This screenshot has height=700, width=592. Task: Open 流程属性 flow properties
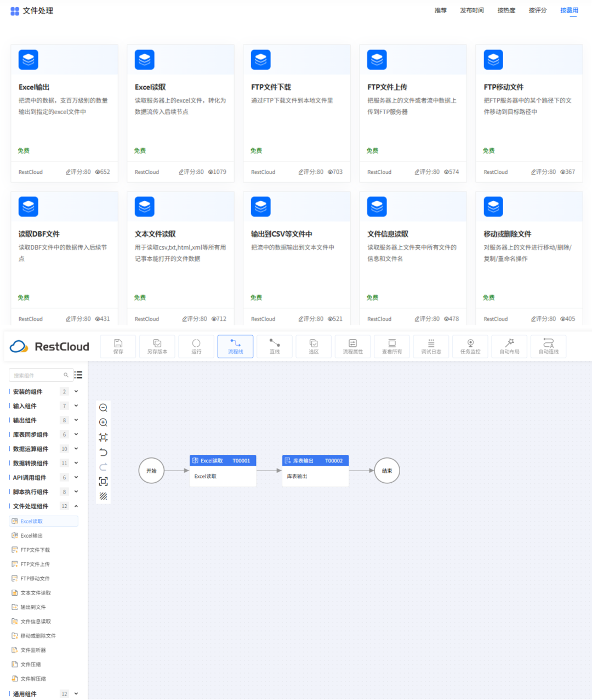coord(352,346)
